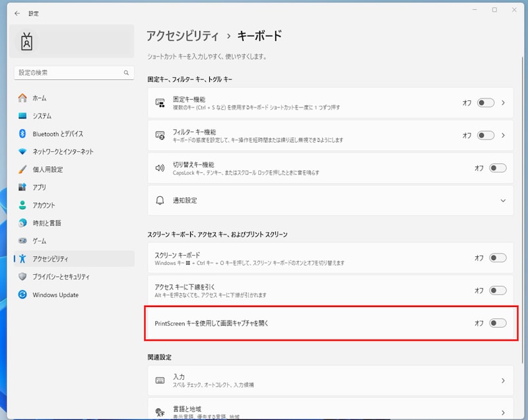Click the 切り替えキー機能 speaker icon
This screenshot has height=420, width=528.
pyautogui.click(x=160, y=167)
